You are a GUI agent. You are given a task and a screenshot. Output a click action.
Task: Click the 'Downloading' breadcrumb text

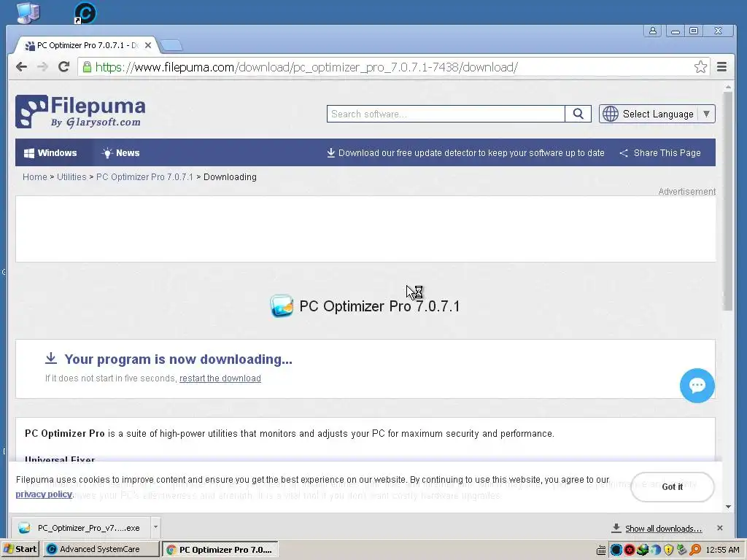coord(230,176)
